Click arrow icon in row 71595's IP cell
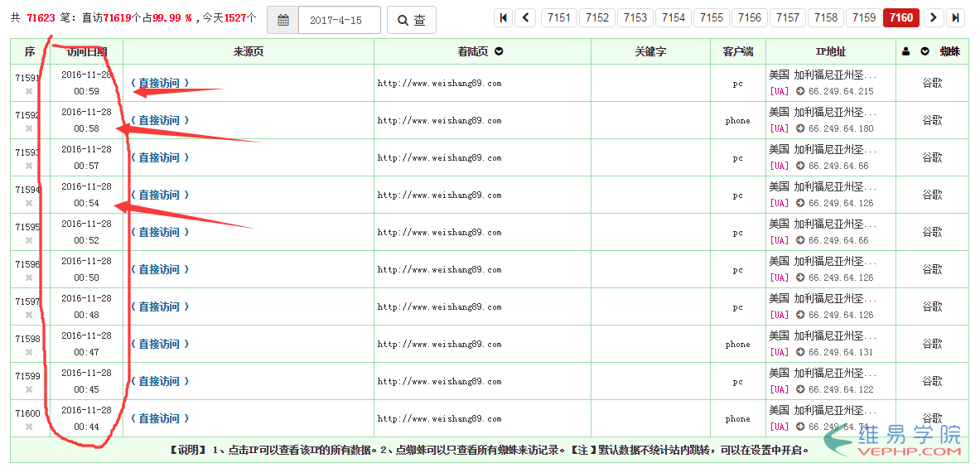Viewport: 980px width, 468px height. coord(800,240)
